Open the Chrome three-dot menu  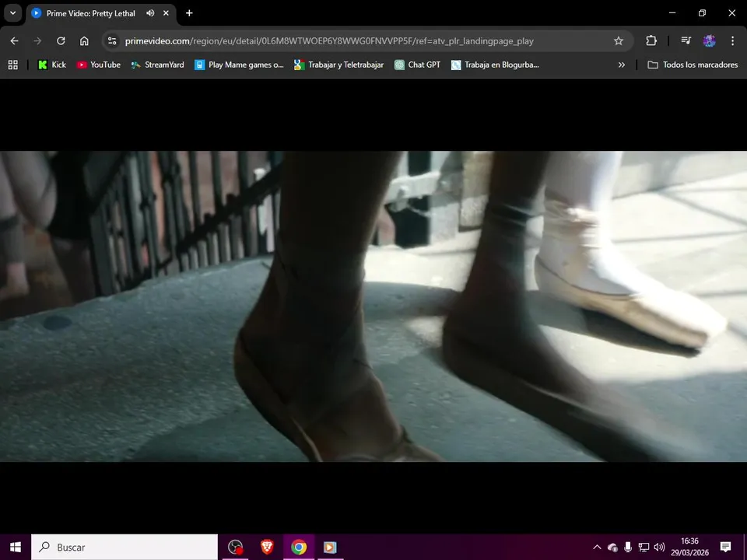tap(733, 41)
